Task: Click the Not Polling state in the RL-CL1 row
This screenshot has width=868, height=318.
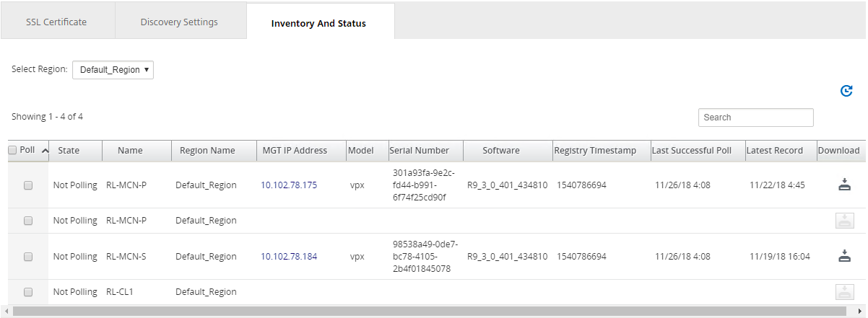Action: (x=75, y=292)
